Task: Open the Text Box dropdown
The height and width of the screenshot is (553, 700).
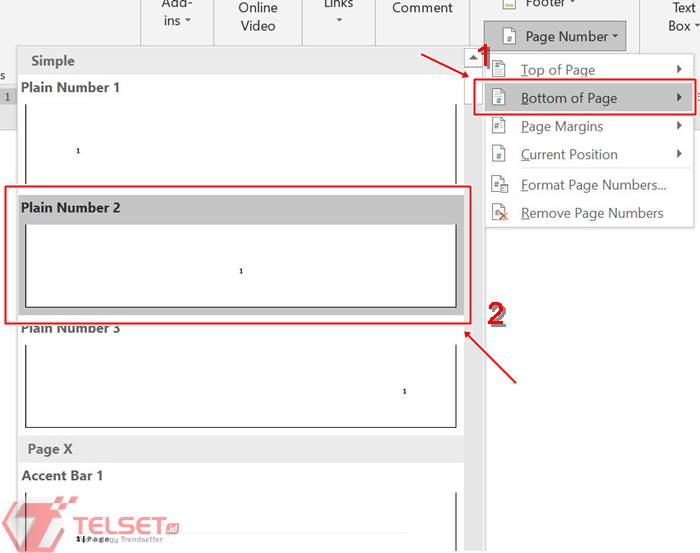Action: pyautogui.click(x=683, y=17)
